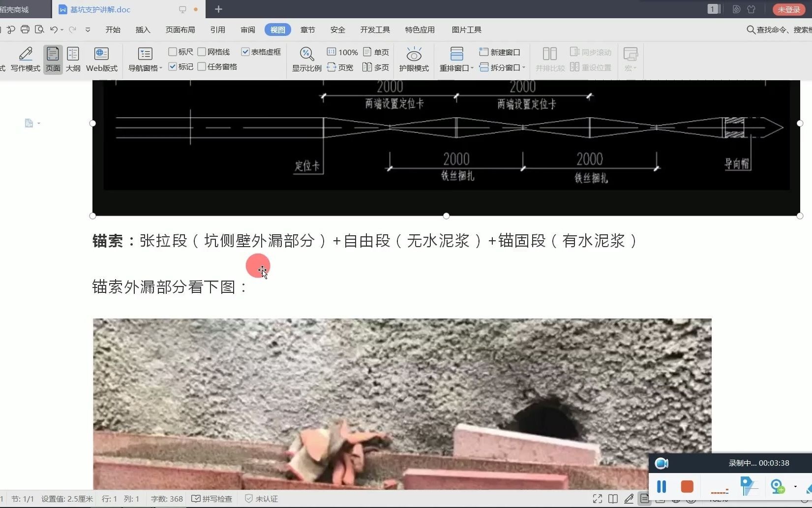Image resolution: width=812 pixels, height=508 pixels.
Task: Open the 开发工具 ribbon tab
Action: 375,30
